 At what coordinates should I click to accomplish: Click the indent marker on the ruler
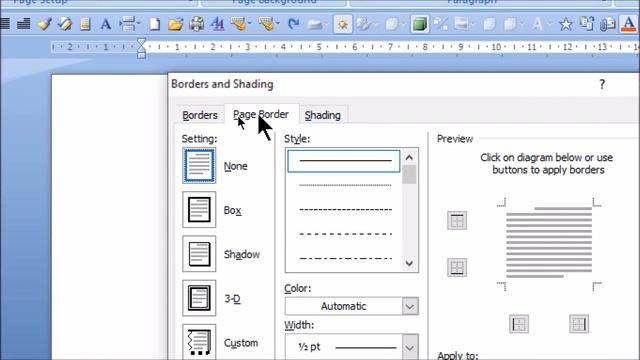pos(141,48)
